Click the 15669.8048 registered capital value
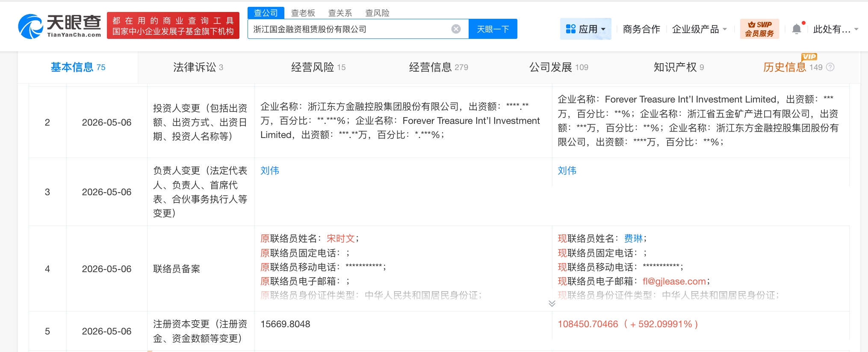 285,324
